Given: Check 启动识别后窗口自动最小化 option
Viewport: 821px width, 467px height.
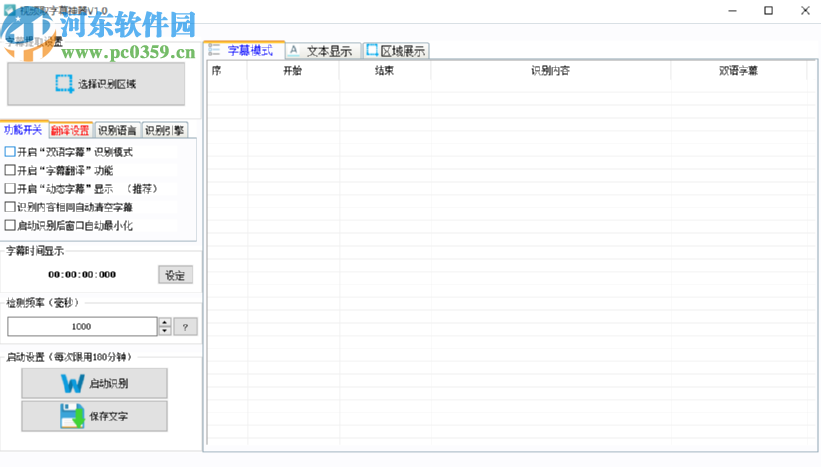Looking at the screenshot, I should tap(9, 225).
